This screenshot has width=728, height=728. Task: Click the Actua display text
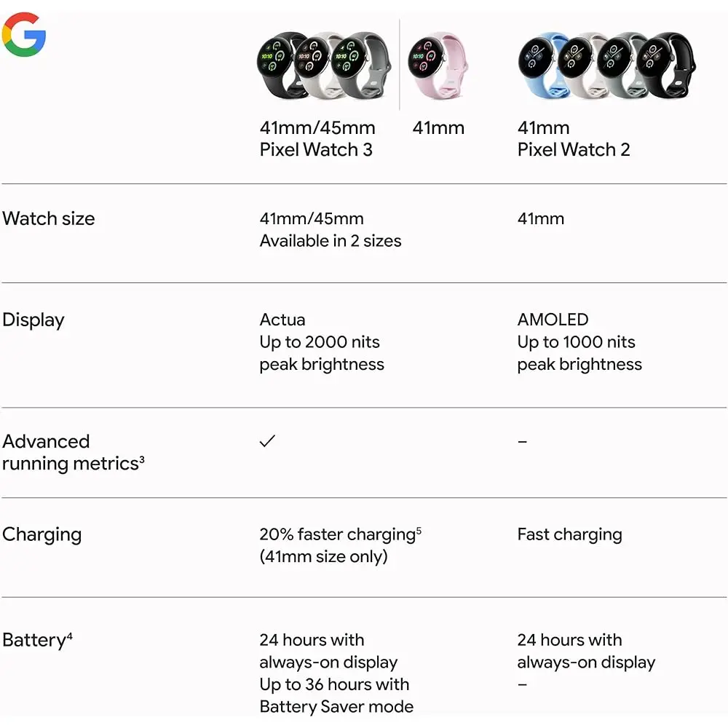[282, 320]
